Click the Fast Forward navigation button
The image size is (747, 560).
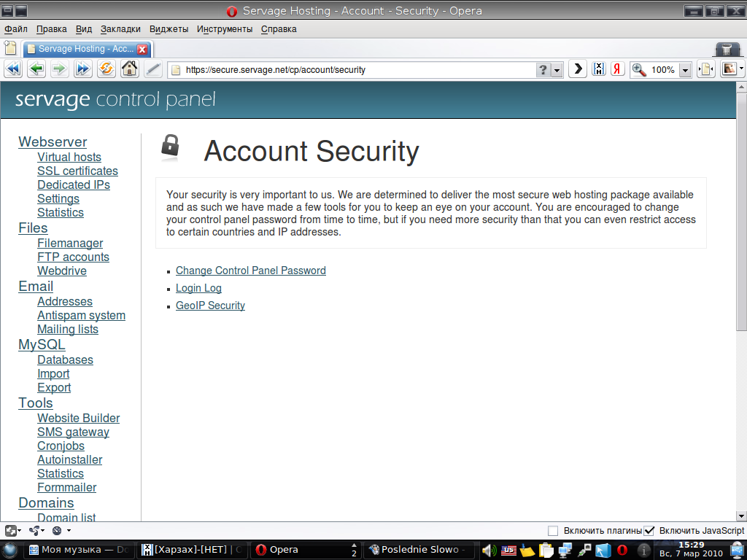tap(83, 69)
